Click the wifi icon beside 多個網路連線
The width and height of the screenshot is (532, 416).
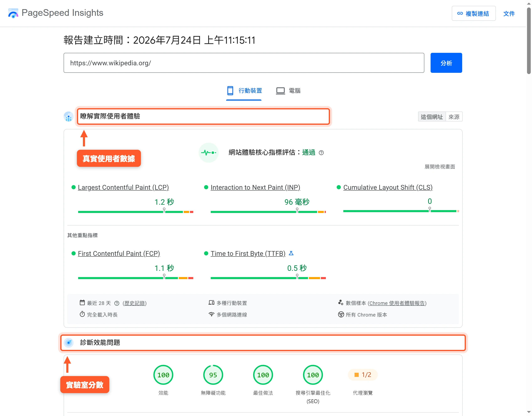[211, 314]
